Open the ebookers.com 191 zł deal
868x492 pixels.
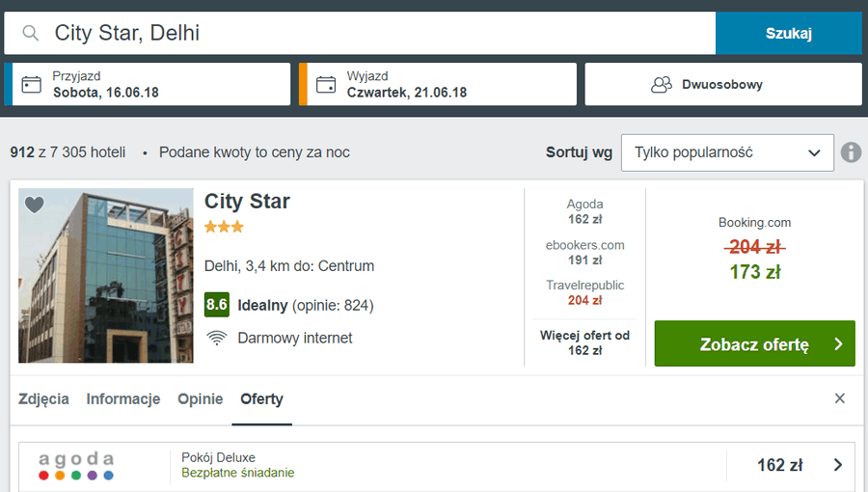584,253
